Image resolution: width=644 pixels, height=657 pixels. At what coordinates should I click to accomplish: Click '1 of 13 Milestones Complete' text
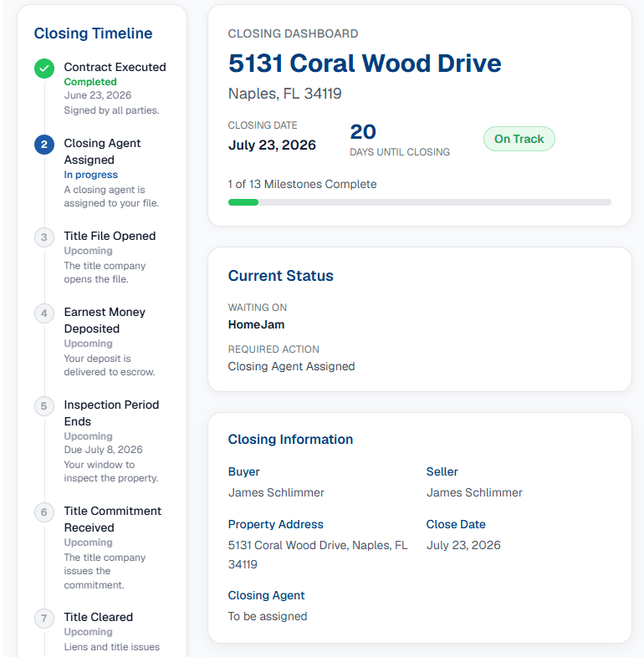coord(302,185)
